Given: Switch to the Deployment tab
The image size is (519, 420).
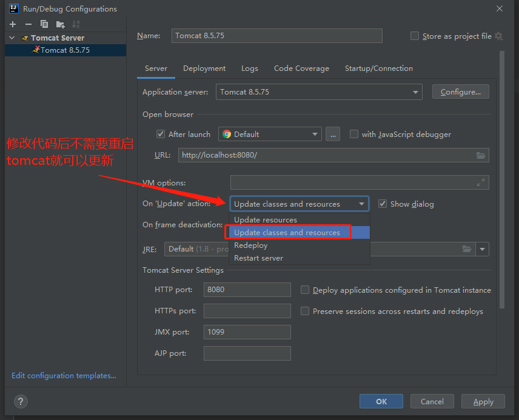Looking at the screenshot, I should tap(204, 68).
